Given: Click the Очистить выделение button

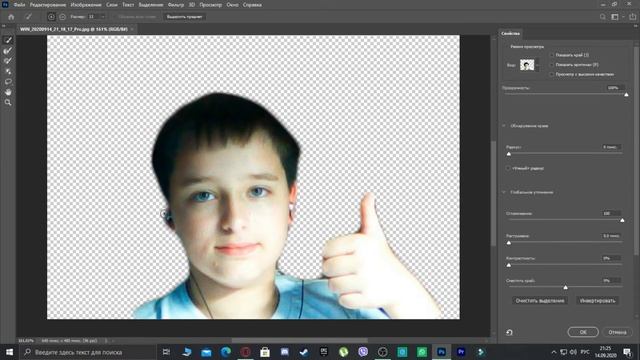Looking at the screenshot, I should tap(540, 301).
